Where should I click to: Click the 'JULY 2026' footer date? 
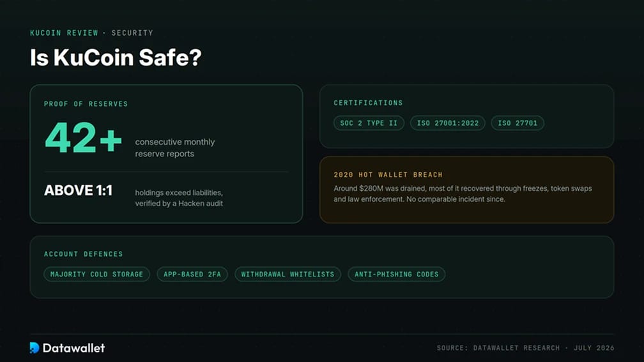pos(594,348)
